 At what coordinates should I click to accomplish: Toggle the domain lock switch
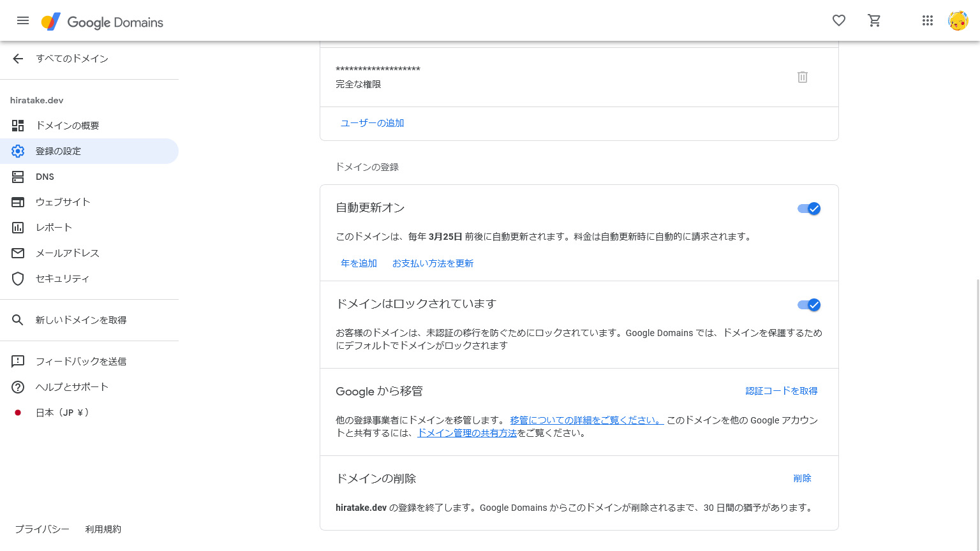(809, 305)
